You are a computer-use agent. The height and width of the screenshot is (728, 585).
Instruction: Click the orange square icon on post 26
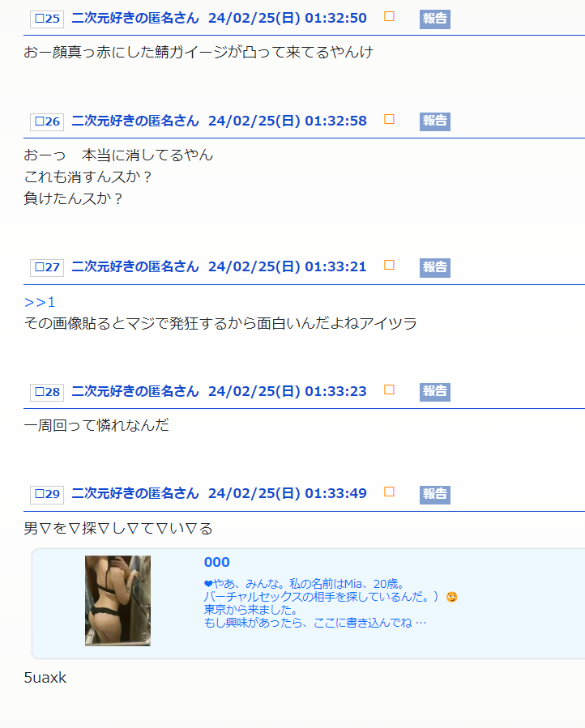point(390,120)
